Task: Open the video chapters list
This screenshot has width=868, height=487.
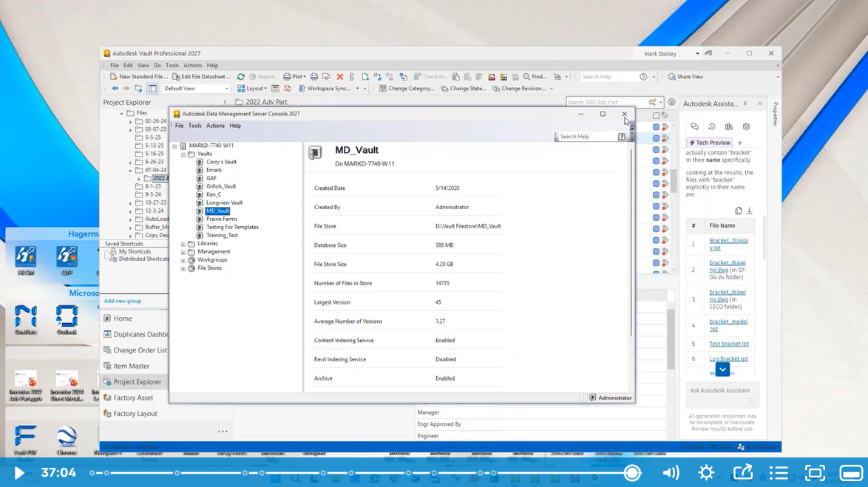Action: coord(779,473)
